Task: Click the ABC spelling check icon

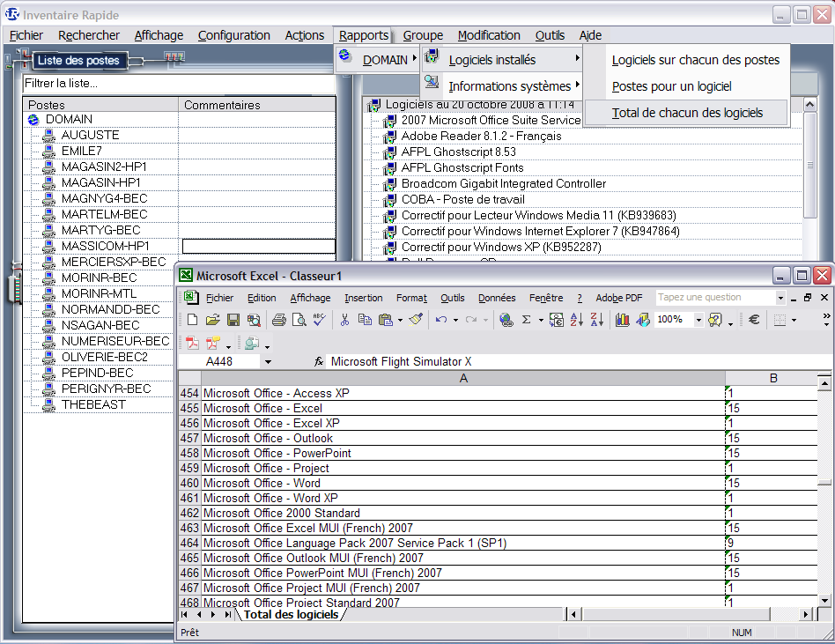Action: coord(319,320)
